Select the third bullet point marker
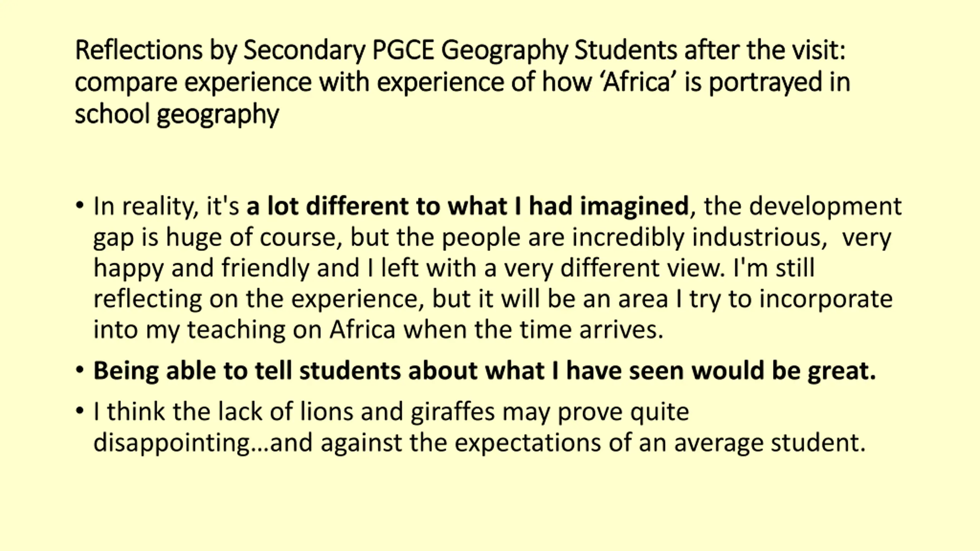Image resolution: width=980 pixels, height=551 pixels. coord(80,411)
